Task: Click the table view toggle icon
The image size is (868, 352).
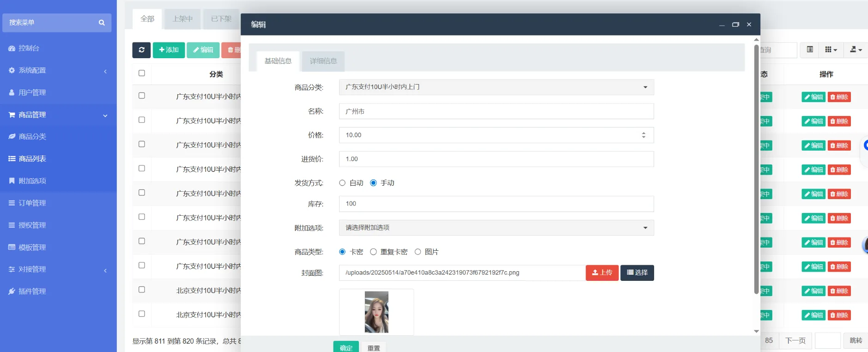Action: (810, 50)
